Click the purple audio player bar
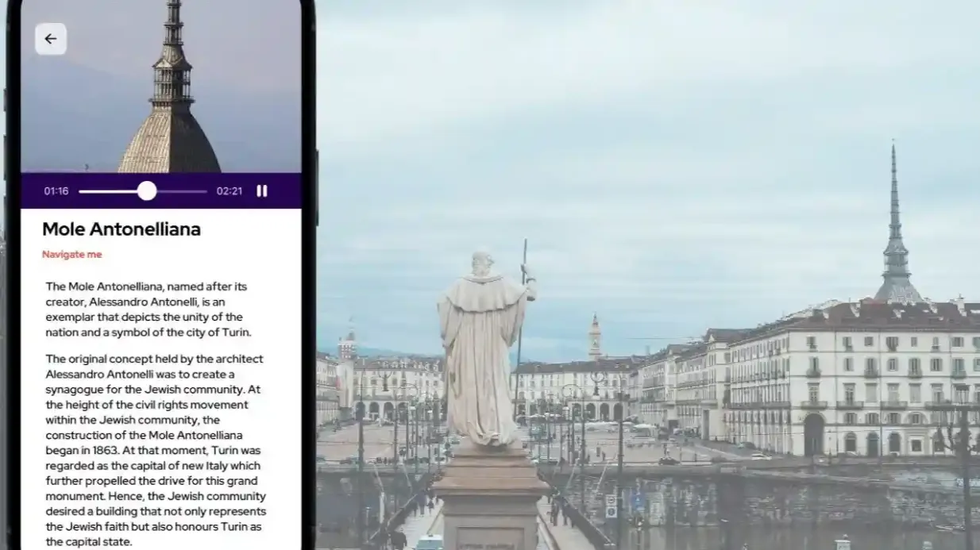Image resolution: width=980 pixels, height=550 pixels. coord(160,190)
